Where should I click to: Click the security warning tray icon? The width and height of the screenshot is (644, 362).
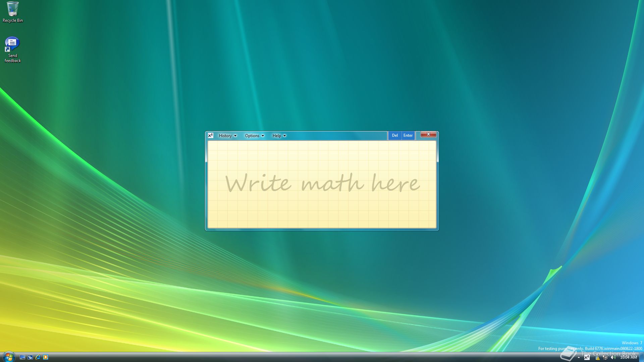point(597,357)
